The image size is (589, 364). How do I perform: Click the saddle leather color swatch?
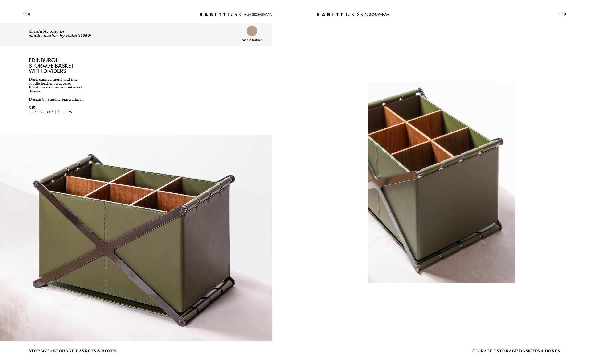(x=252, y=31)
